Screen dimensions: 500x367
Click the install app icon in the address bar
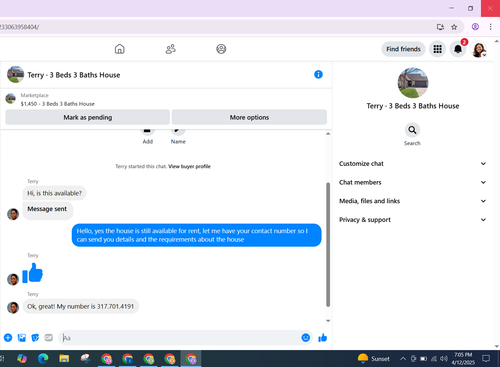tap(440, 27)
